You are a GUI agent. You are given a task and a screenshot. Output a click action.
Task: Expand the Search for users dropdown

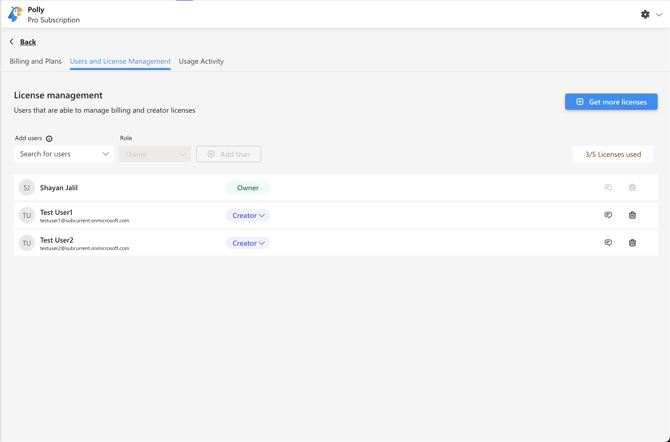pyautogui.click(x=64, y=154)
